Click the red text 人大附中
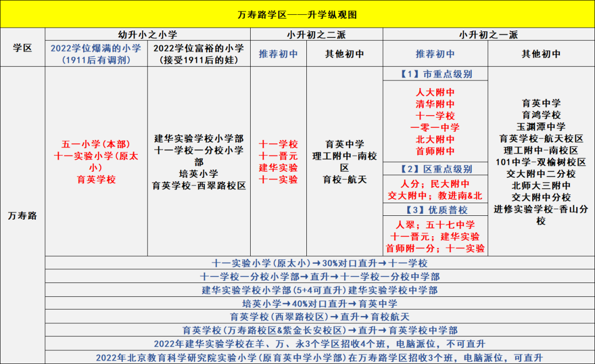The image size is (595, 364). coord(435,92)
